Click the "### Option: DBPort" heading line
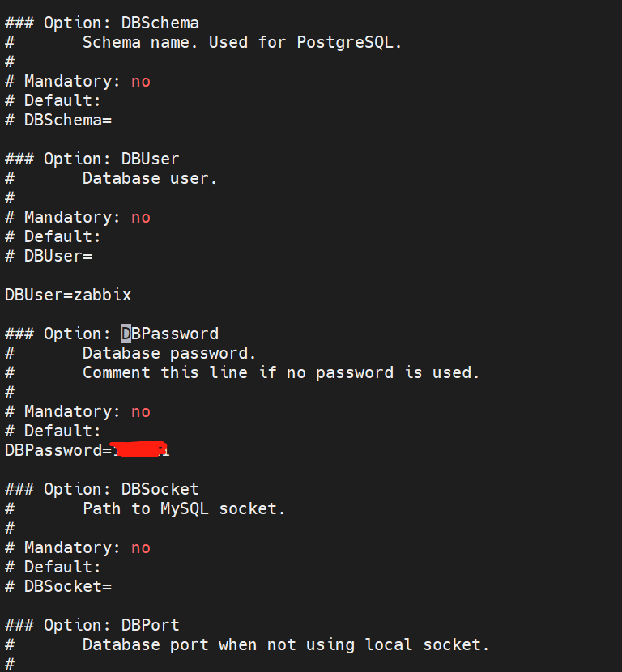 (92, 625)
